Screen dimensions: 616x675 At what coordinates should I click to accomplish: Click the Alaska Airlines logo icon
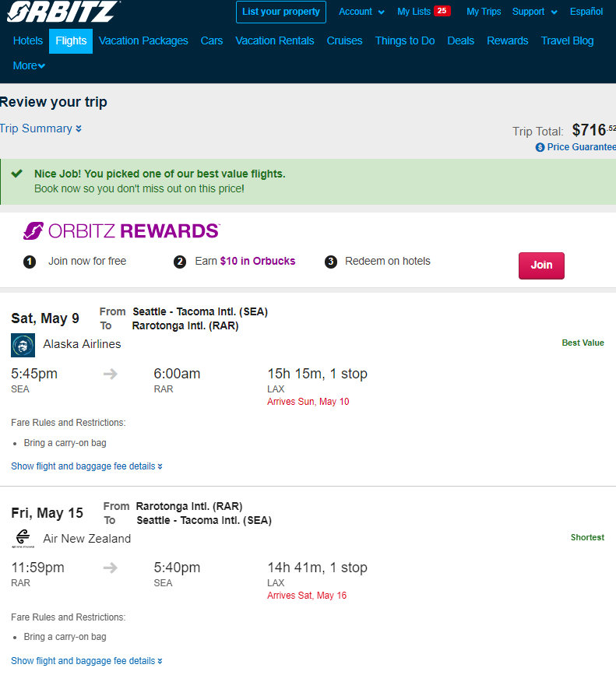coord(23,345)
